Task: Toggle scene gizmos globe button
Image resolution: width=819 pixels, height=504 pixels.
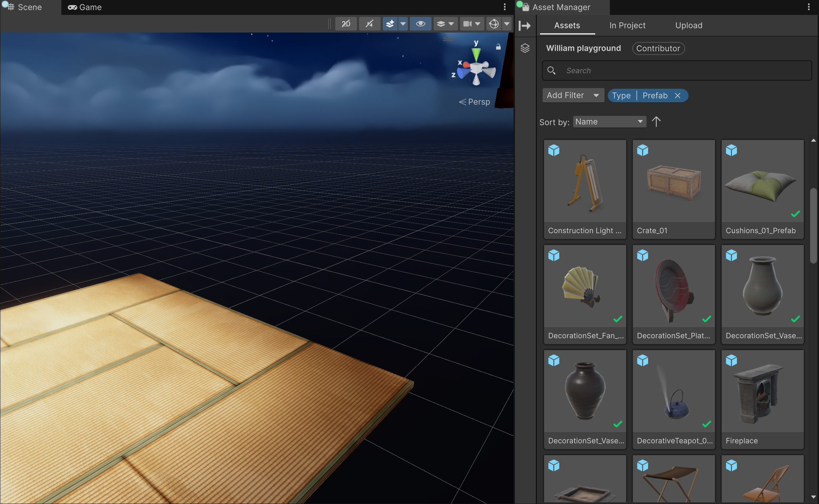Action: (x=494, y=24)
